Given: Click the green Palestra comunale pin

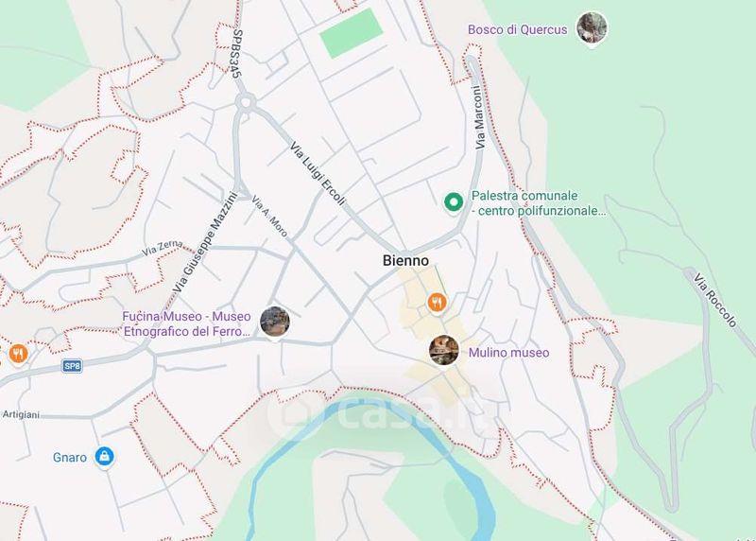Looking at the screenshot, I should tap(454, 202).
